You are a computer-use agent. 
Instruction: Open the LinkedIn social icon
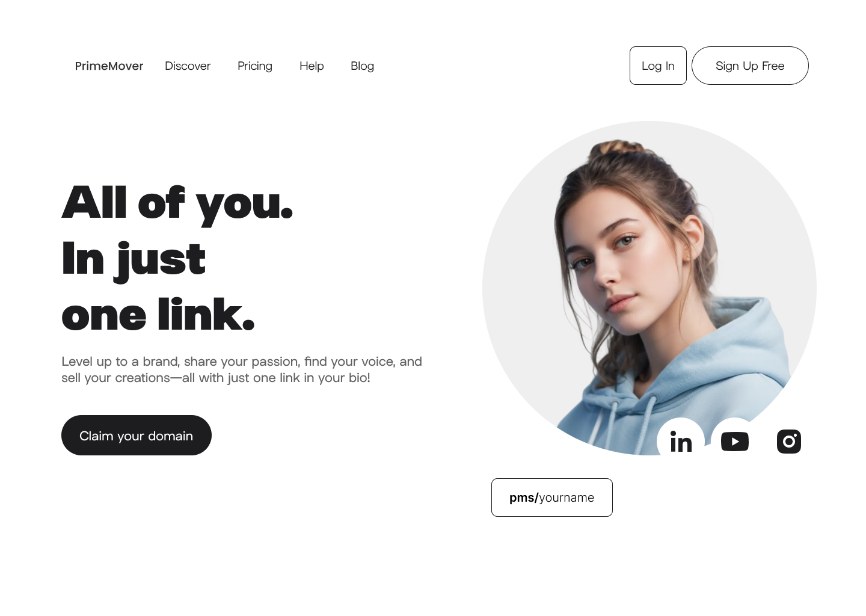[x=681, y=442]
